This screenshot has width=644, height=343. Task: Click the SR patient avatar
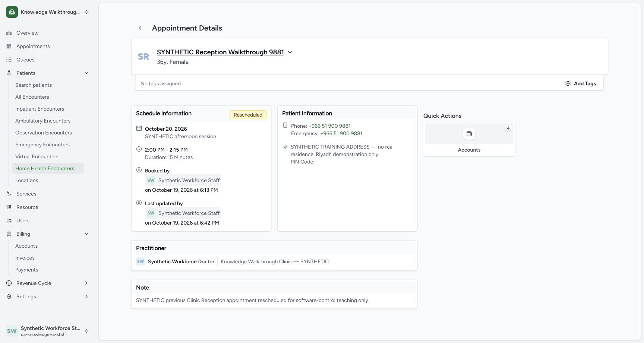[x=143, y=57]
